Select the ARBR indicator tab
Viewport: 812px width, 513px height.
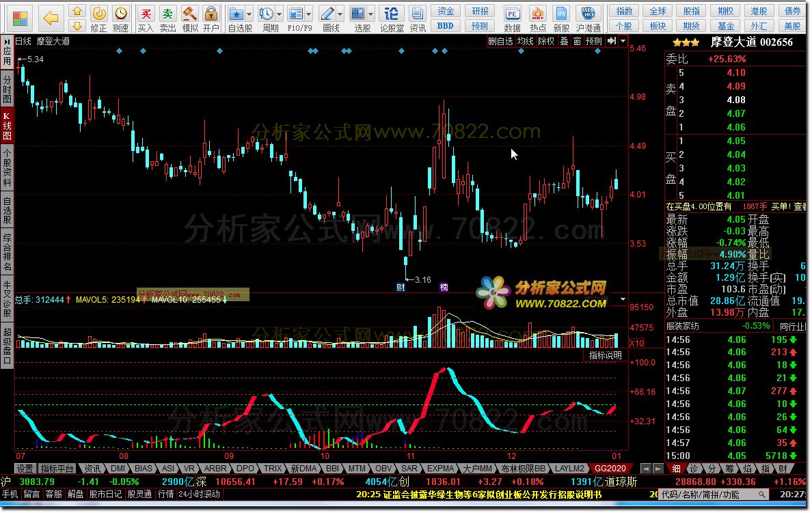(x=215, y=469)
